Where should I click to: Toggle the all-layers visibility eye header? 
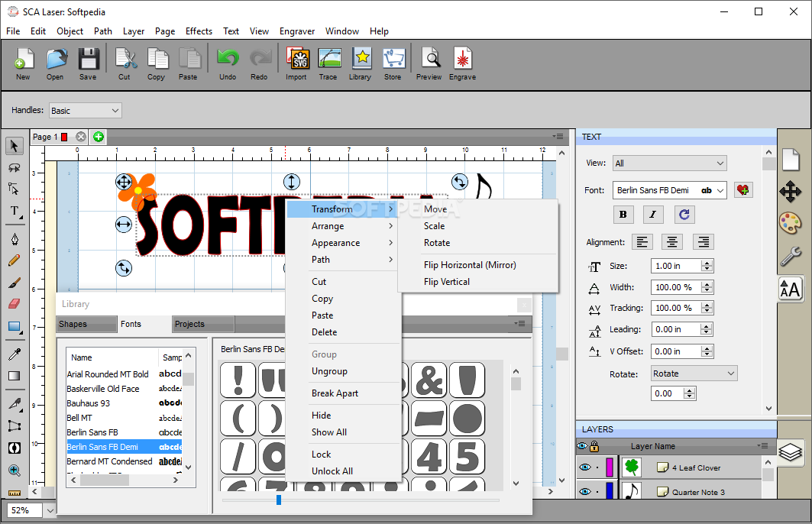[x=583, y=446]
